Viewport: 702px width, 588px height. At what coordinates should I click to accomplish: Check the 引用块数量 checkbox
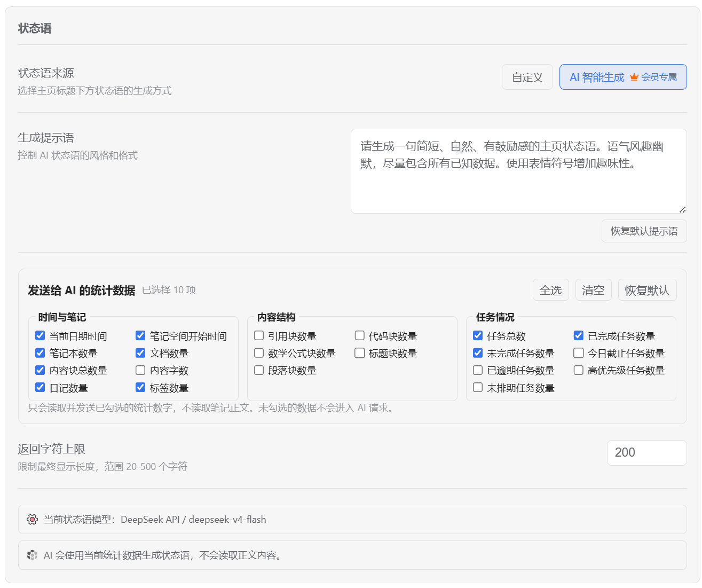tap(259, 335)
